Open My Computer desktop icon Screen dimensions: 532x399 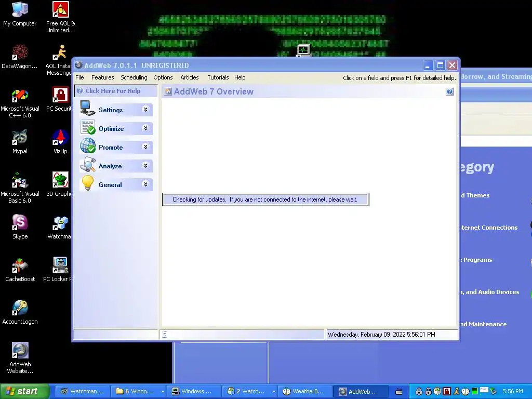[20, 14]
